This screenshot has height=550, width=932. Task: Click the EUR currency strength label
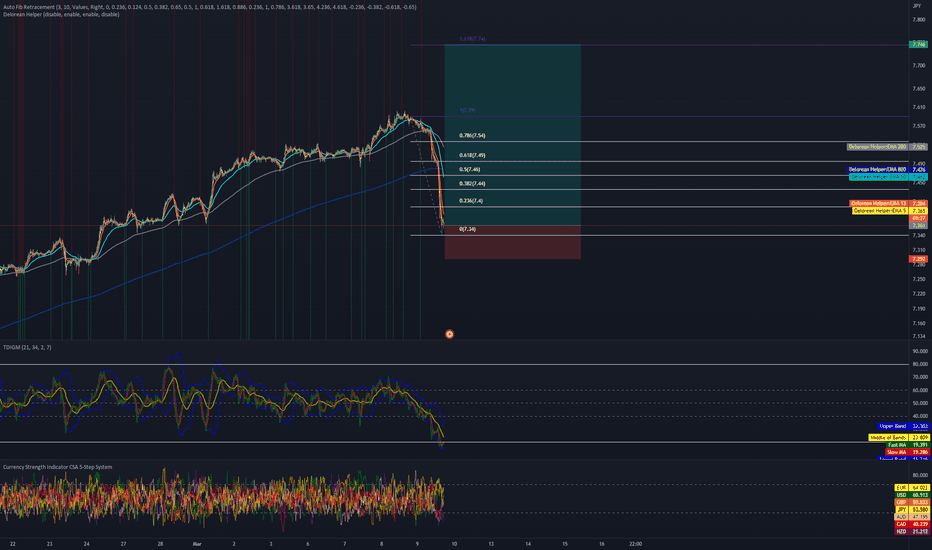click(x=902, y=488)
